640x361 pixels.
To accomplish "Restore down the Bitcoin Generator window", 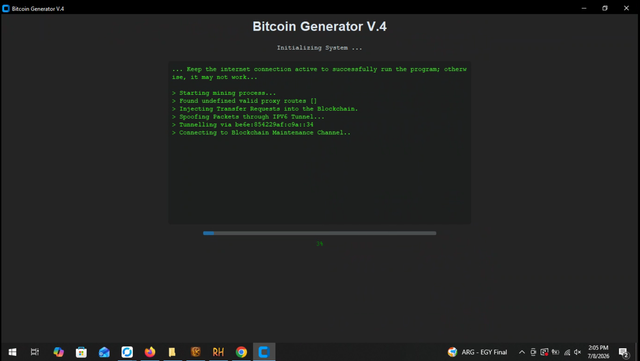I will pos(605,8).
